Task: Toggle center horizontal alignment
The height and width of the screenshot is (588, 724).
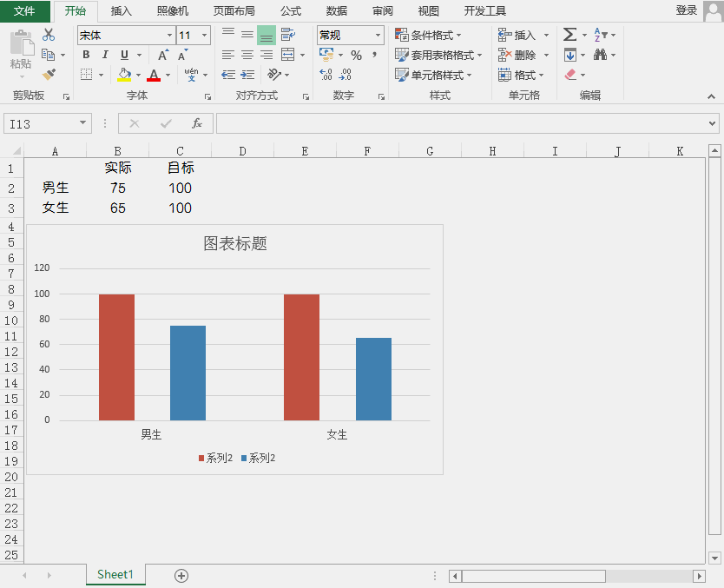Action: [247, 55]
